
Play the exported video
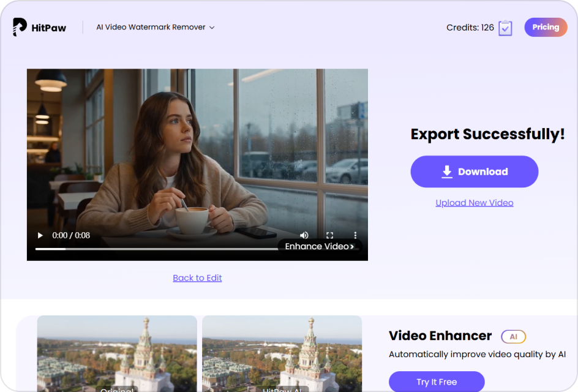pos(40,235)
